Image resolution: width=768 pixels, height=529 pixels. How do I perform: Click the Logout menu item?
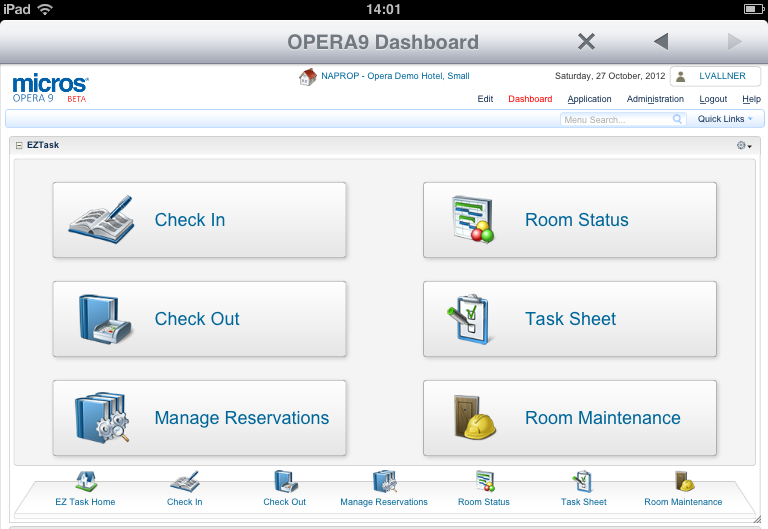[713, 99]
